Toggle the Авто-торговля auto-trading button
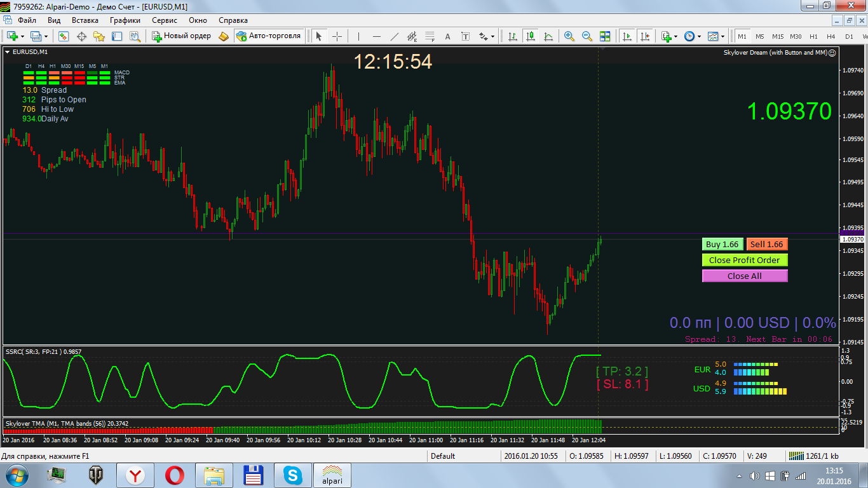868x488 pixels. click(x=268, y=36)
